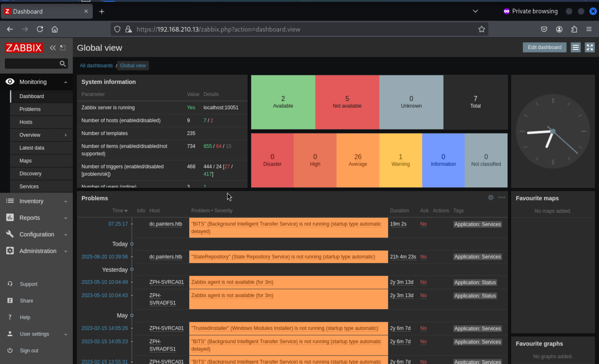The image size is (599, 364).
Task: Click the Edit dashboard button
Action: pyautogui.click(x=544, y=47)
